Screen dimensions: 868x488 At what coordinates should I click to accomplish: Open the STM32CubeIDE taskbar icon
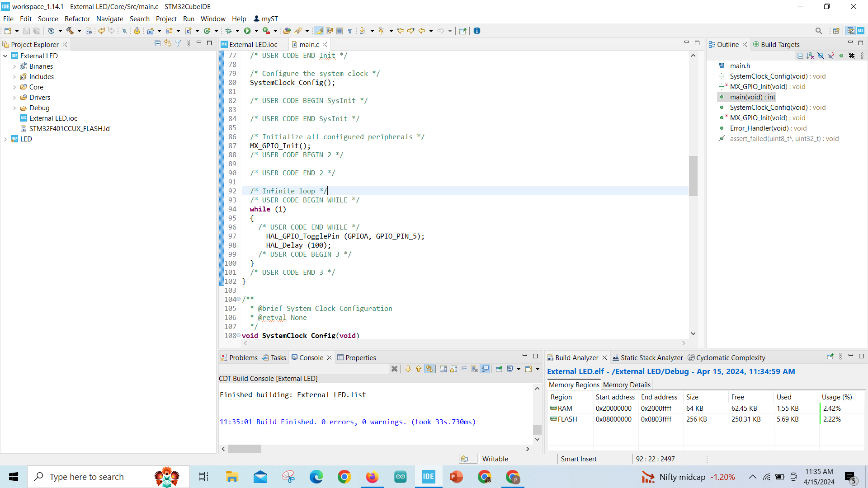coord(428,476)
